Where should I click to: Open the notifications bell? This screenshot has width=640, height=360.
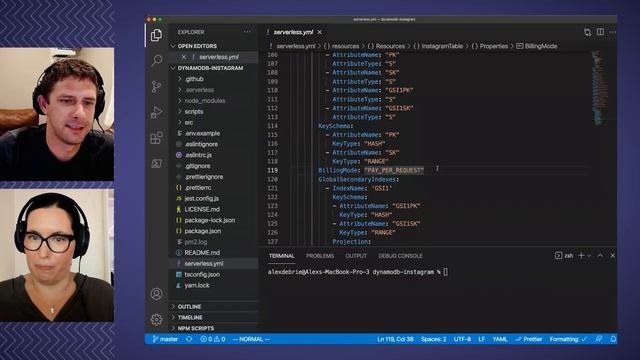coord(613,339)
